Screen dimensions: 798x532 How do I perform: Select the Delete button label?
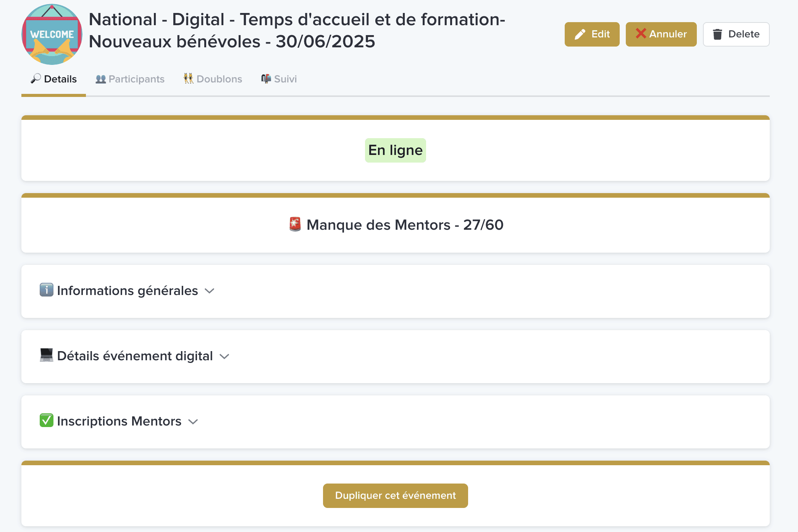pos(744,34)
